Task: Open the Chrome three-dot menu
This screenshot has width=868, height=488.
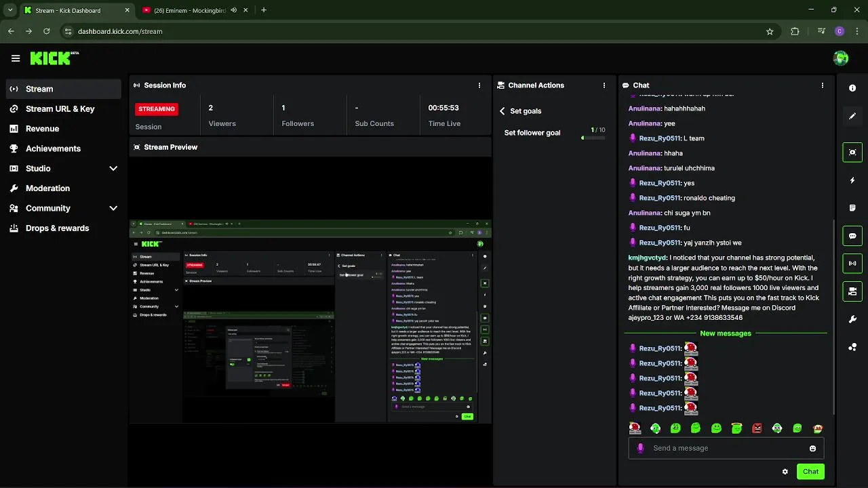Action: pos(856,31)
